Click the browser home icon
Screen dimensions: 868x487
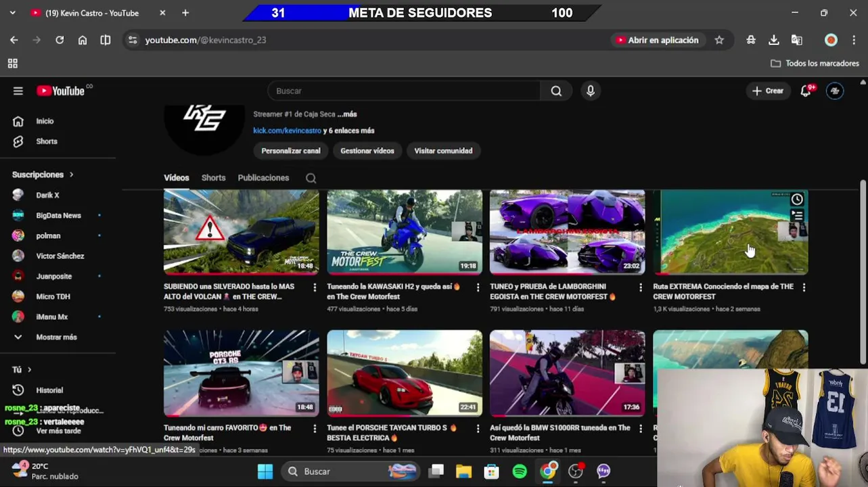[83, 40]
